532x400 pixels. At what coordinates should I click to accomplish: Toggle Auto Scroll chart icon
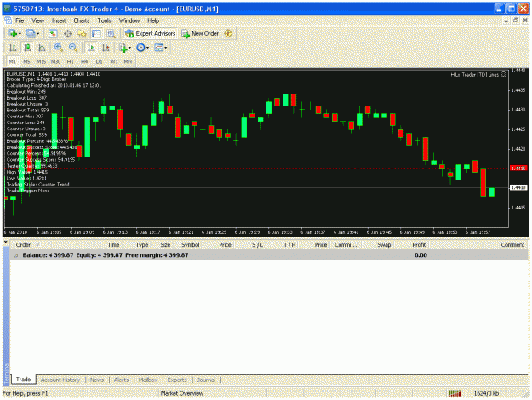click(x=91, y=48)
